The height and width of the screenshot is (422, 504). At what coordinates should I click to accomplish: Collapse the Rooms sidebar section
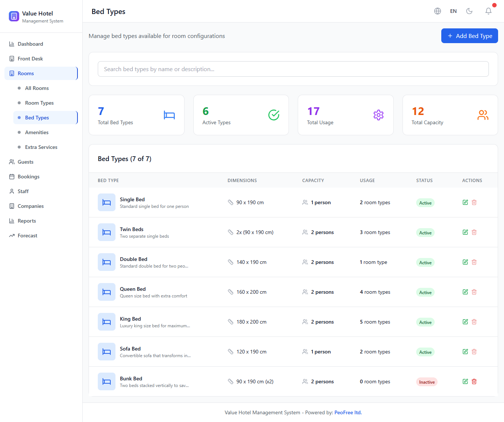tap(41, 73)
